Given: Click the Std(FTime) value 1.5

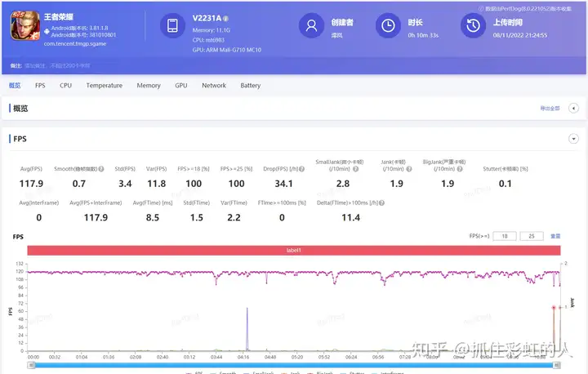Looking at the screenshot, I should (197, 217).
